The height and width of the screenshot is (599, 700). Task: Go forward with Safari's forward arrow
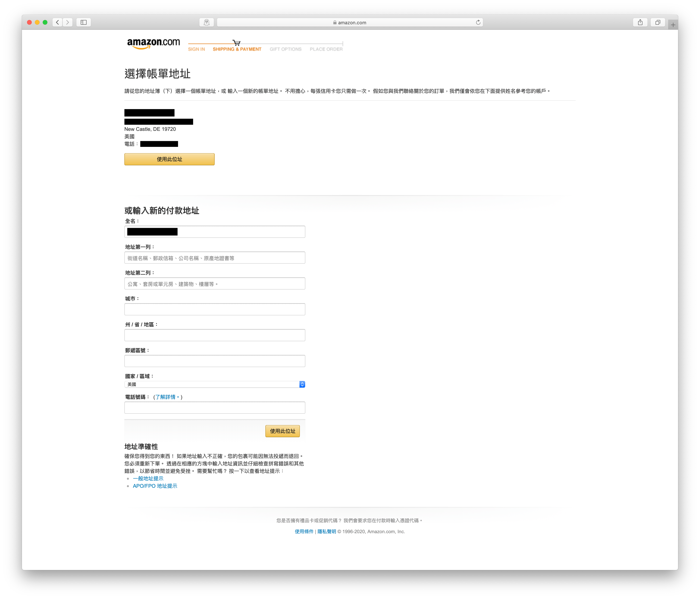click(x=68, y=22)
